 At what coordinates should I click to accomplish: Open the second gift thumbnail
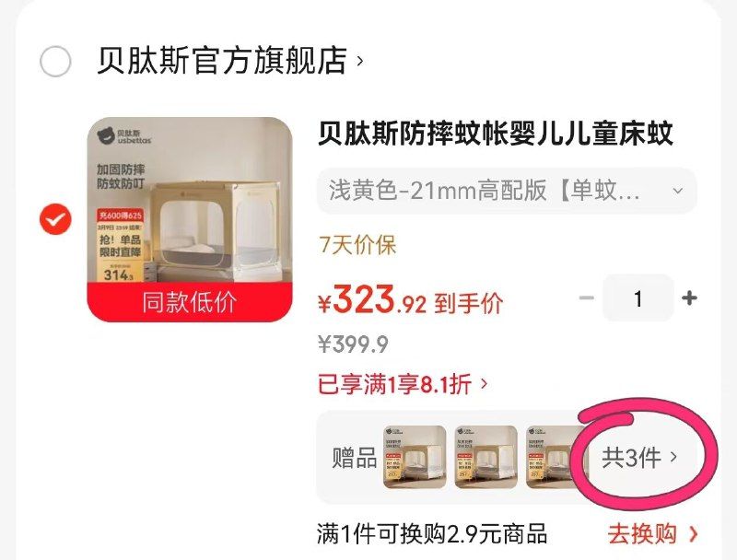pyautogui.click(x=486, y=457)
